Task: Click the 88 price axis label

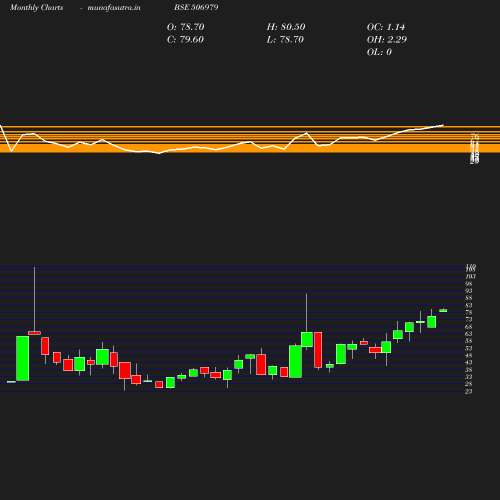Action: point(469,298)
